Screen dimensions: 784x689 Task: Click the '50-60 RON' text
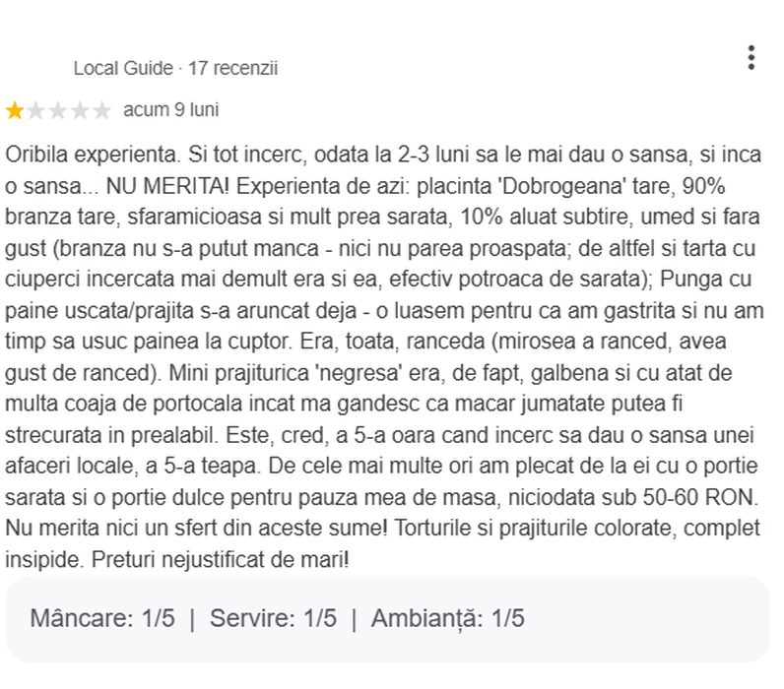[x=700, y=498]
